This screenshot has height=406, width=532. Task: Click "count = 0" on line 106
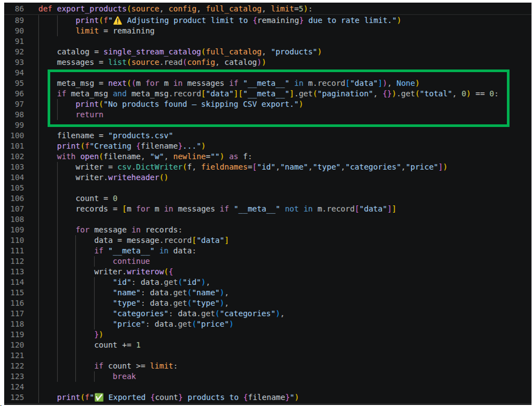pos(97,199)
